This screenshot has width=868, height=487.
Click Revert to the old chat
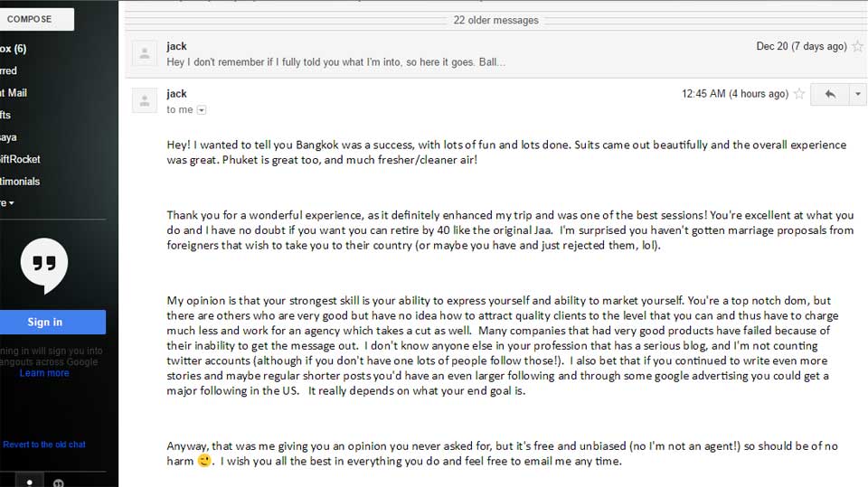pos(44,445)
